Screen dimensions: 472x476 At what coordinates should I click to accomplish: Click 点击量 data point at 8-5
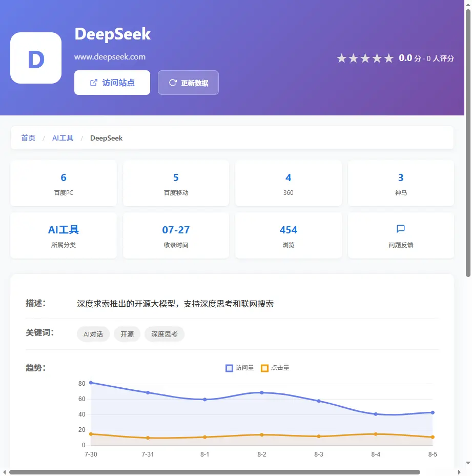click(x=433, y=437)
